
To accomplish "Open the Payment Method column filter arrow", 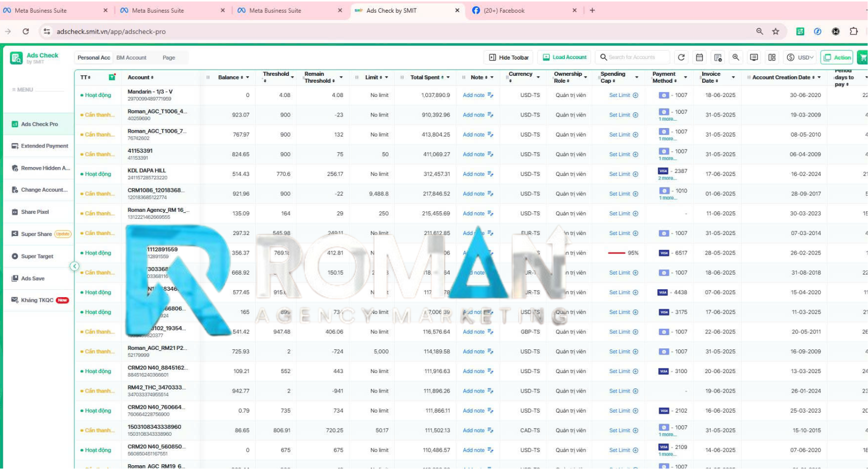I will pyautogui.click(x=685, y=77).
